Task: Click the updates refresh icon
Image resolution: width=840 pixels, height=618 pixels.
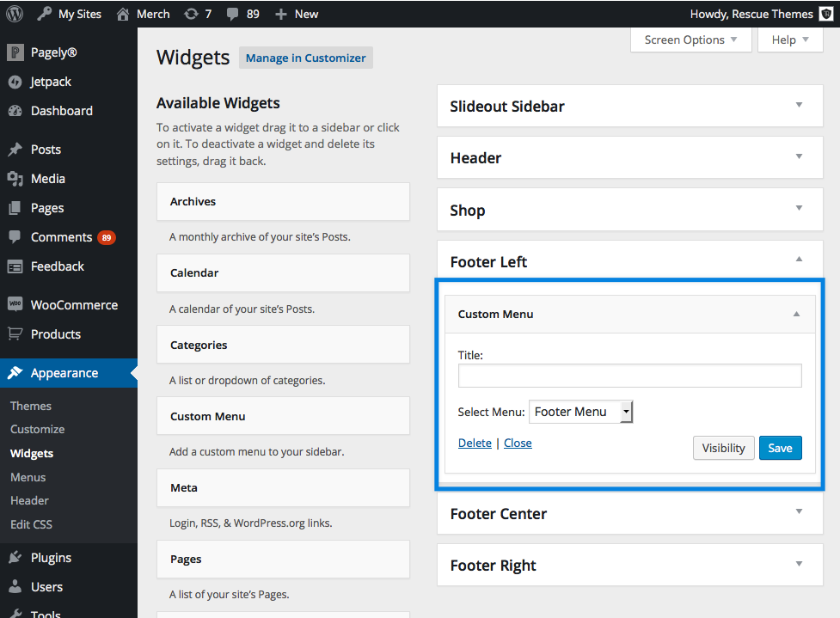Action: [191, 14]
